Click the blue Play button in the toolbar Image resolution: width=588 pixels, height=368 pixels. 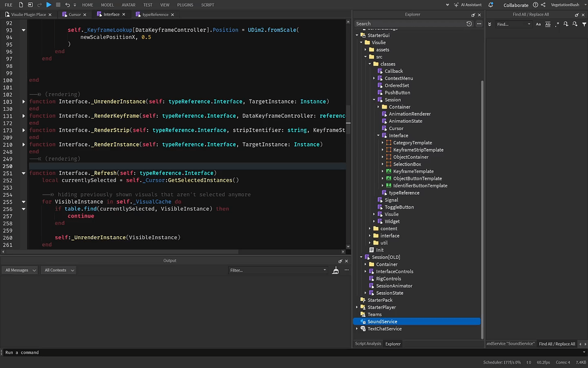(x=49, y=5)
